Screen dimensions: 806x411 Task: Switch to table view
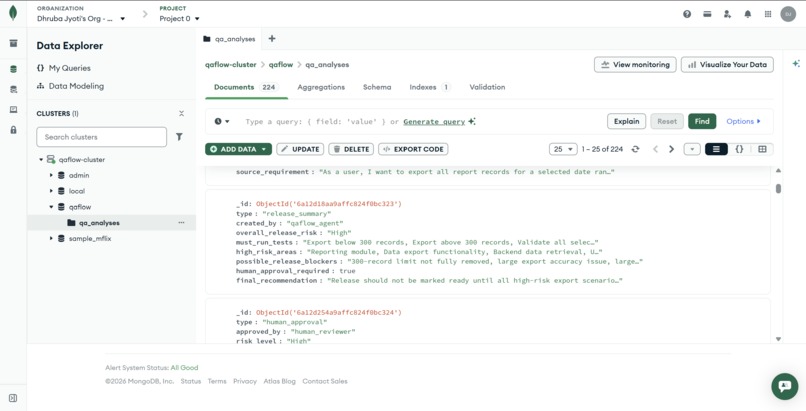[x=762, y=149]
